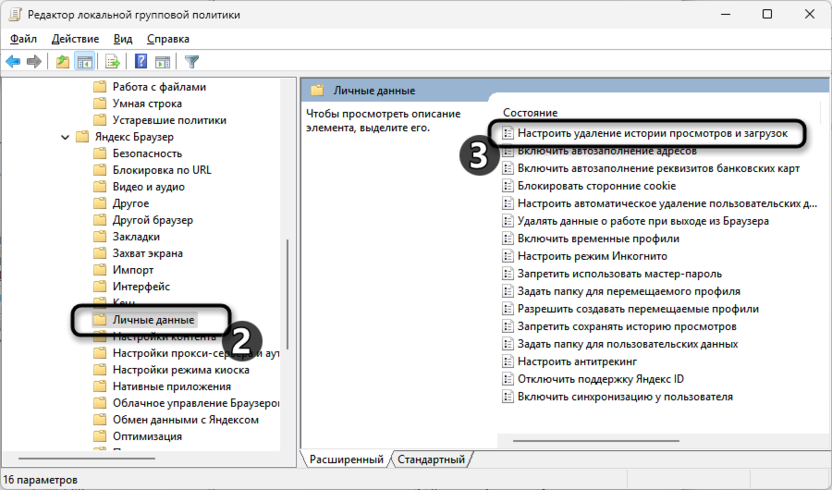Switch to the Стандартный tab
This screenshot has height=490, width=832.
click(431, 459)
